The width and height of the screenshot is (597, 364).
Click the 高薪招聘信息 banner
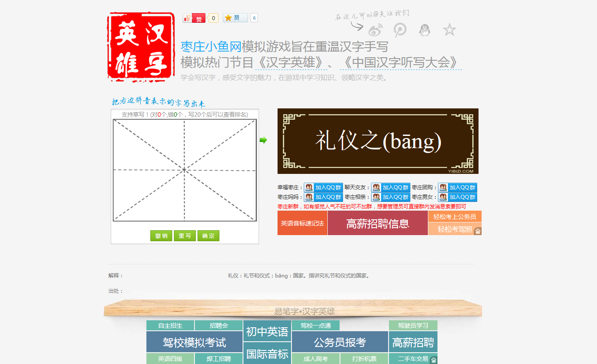(x=377, y=222)
